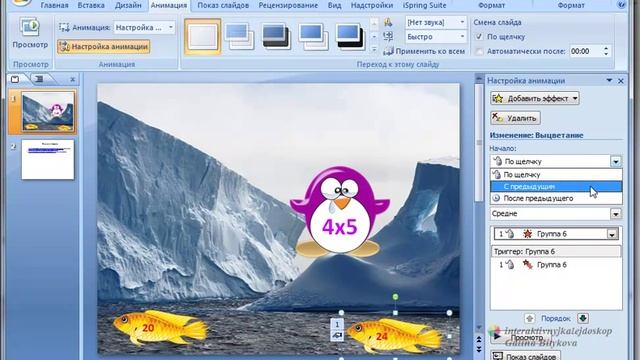Screen dimensions: 640x360
Task: Open the Средне speed dropdown
Action: pyautogui.click(x=616, y=213)
